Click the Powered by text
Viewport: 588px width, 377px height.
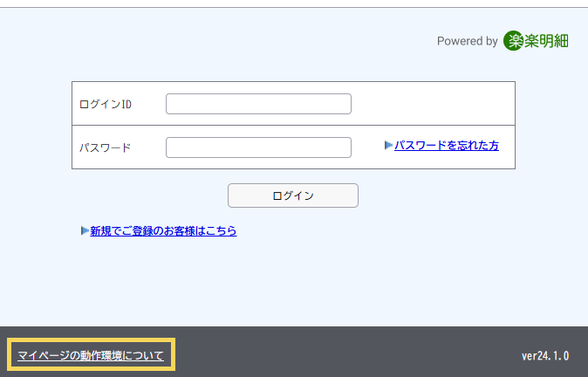click(x=467, y=41)
